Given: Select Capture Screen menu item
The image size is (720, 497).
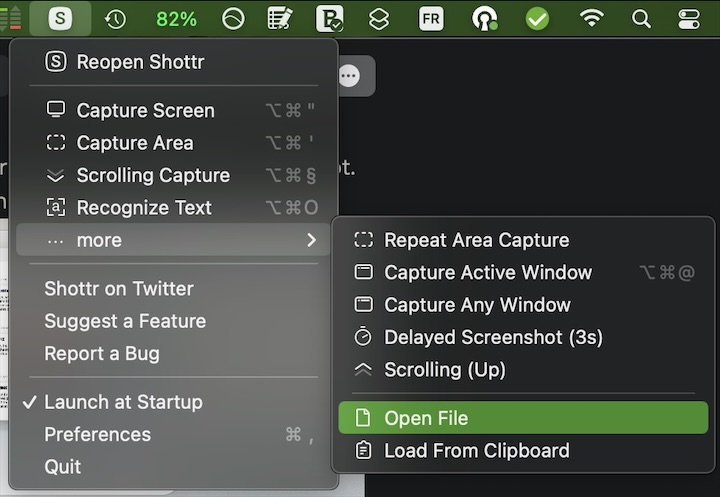Looking at the screenshot, I should [145, 110].
